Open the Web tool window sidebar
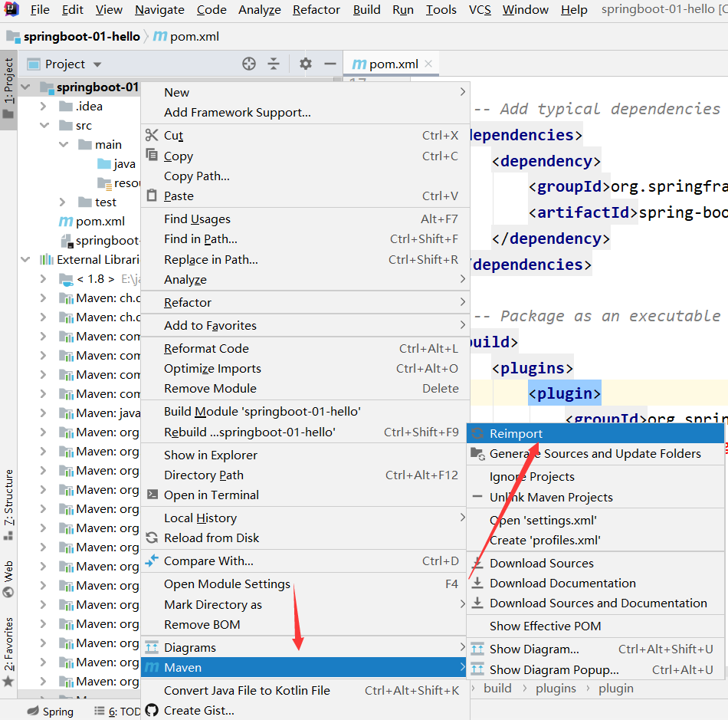The image size is (728, 720). 8,579
